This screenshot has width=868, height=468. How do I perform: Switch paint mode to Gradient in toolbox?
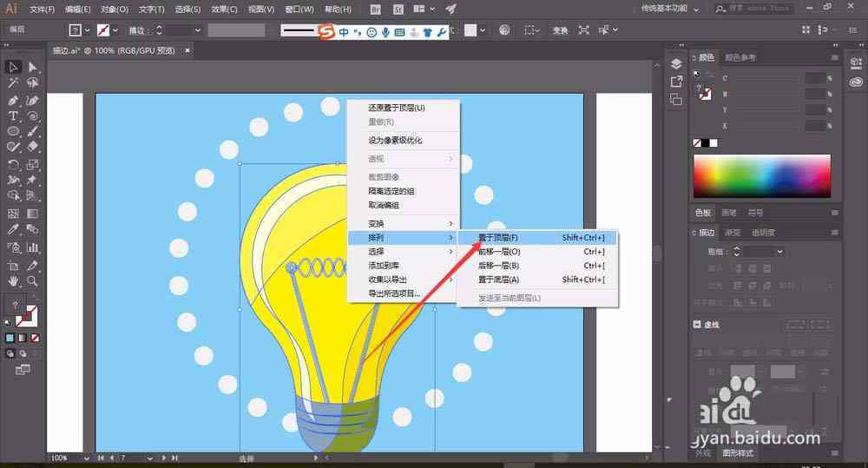click(23, 338)
